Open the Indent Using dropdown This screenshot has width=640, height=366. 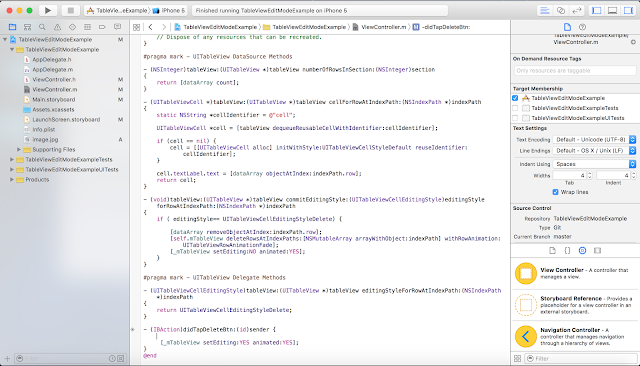[x=594, y=164]
